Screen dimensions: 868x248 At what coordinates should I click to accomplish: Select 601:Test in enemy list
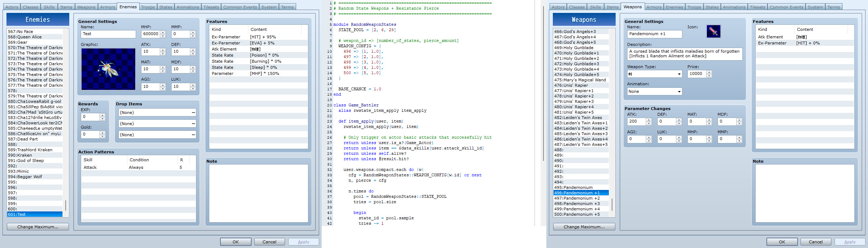pyautogui.click(x=35, y=214)
